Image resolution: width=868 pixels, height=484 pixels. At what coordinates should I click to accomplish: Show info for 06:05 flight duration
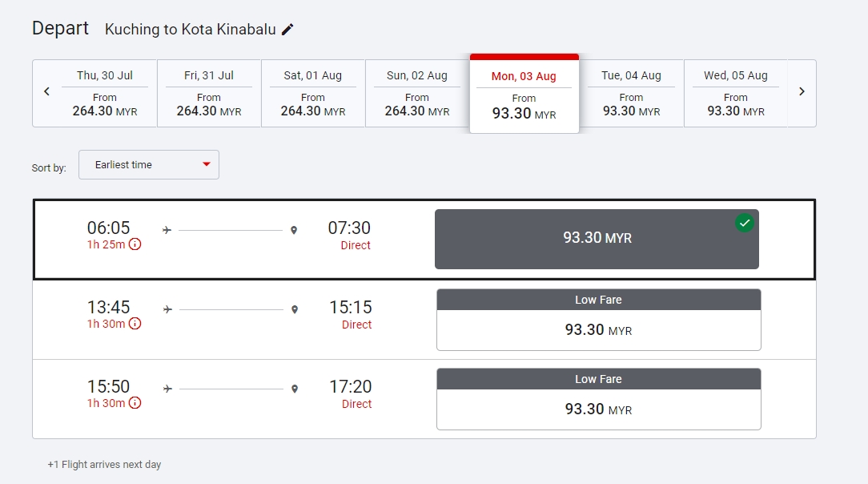coord(135,244)
